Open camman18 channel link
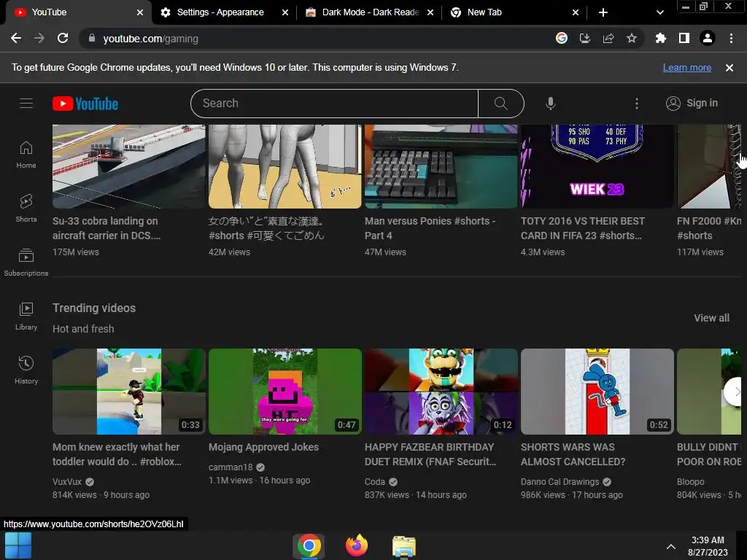 231,467
